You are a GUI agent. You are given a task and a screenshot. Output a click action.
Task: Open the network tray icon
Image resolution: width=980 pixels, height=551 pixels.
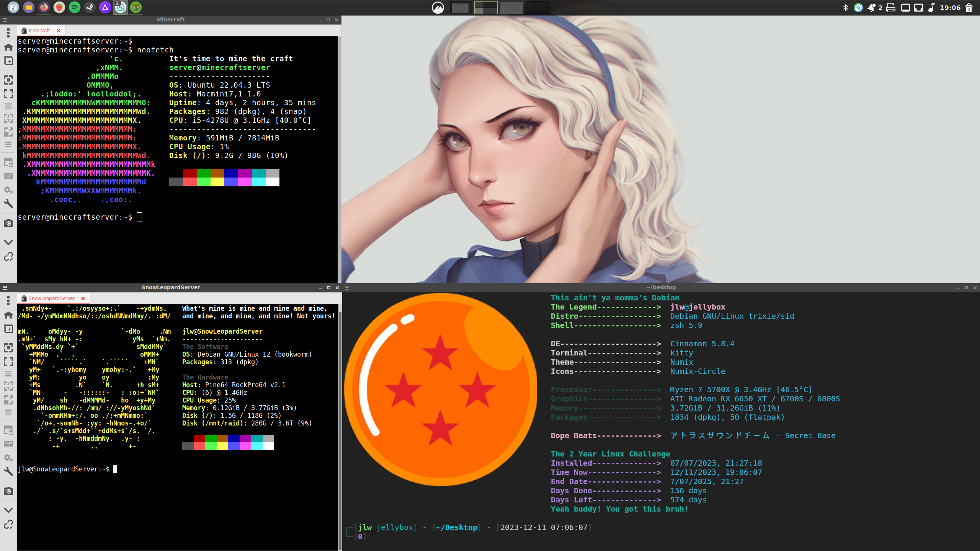click(919, 8)
